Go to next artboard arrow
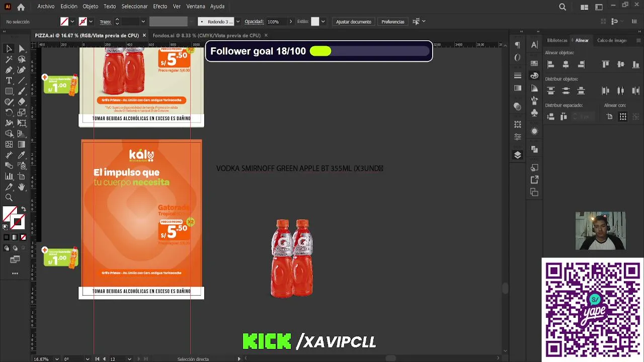644x362 pixels. tap(138, 359)
